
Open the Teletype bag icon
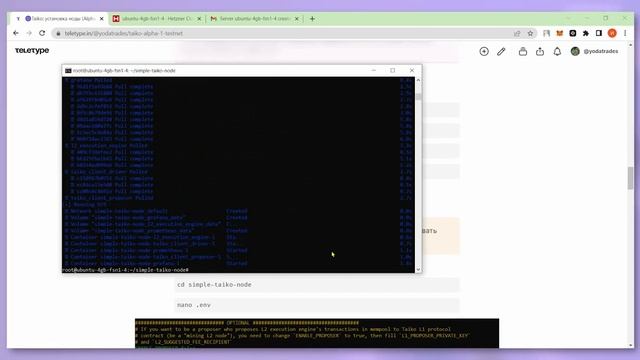[x=522, y=51]
